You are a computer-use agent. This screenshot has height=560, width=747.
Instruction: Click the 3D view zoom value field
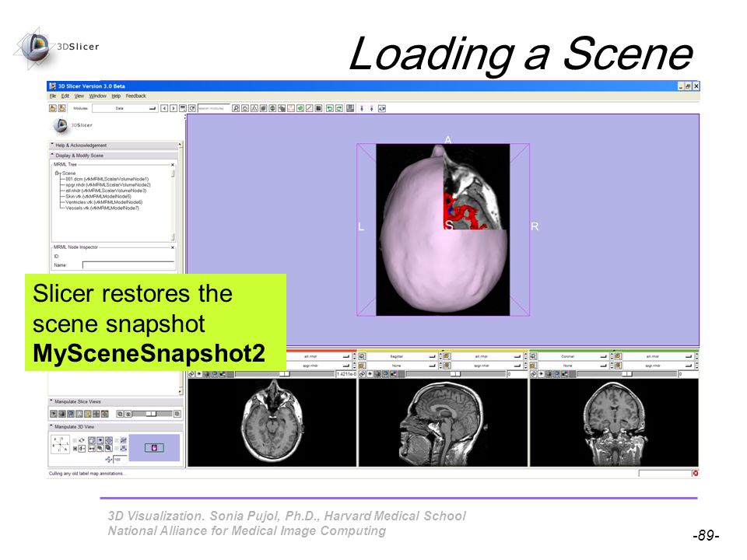click(x=120, y=460)
